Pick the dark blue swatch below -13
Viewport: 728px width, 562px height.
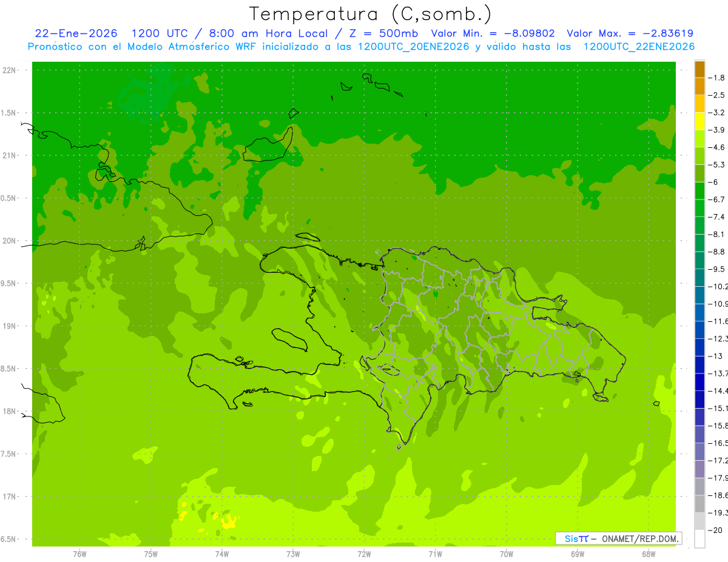699,365
